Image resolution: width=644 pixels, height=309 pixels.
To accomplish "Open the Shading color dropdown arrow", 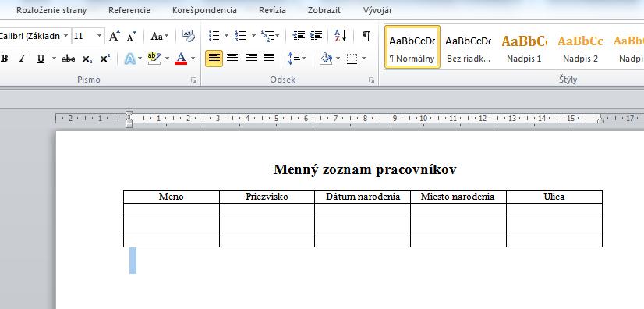I will click(x=338, y=59).
